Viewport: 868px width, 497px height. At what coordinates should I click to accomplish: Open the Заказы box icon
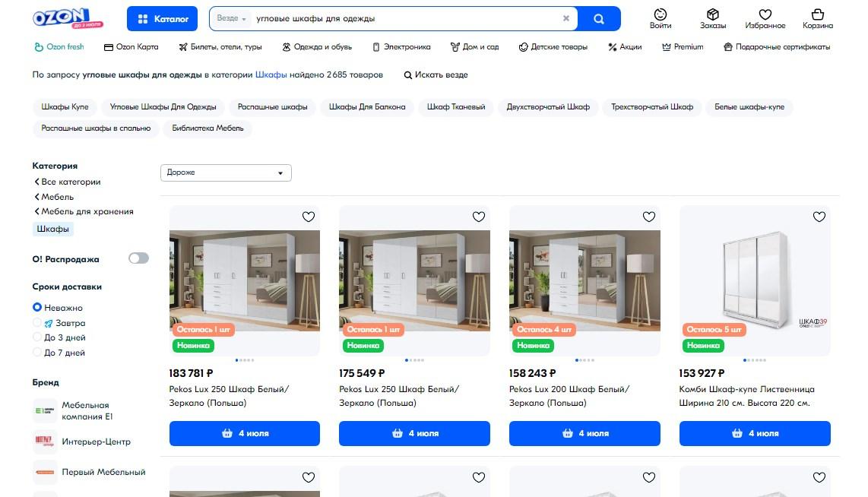tap(712, 14)
